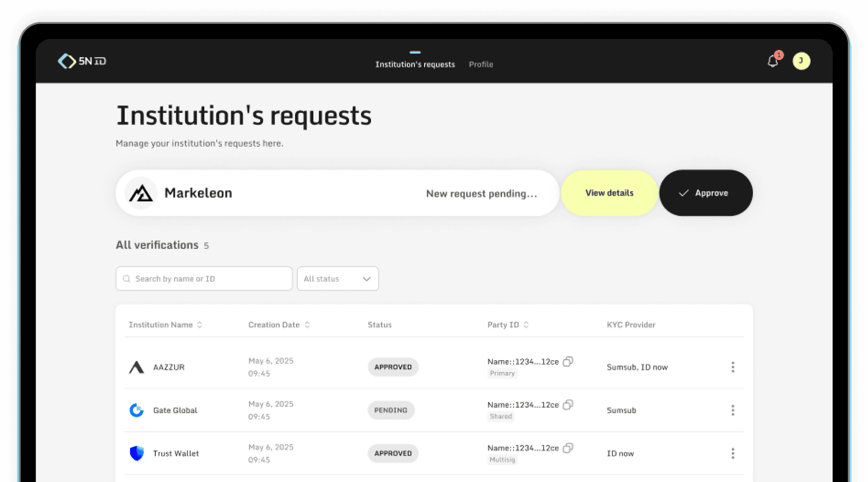Viewport: 868px width, 482px height.
Task: Copy Gate Global party ID
Action: click(x=568, y=405)
